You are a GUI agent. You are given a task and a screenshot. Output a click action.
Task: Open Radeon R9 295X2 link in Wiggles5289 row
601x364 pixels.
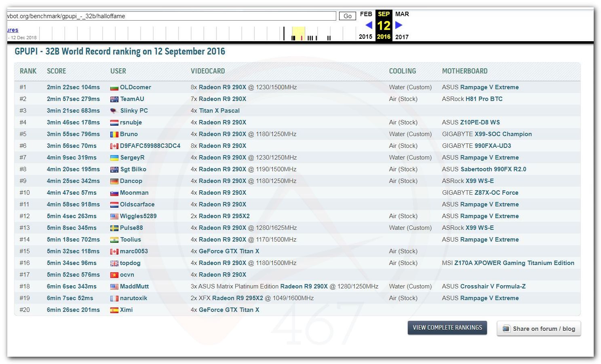(x=224, y=216)
